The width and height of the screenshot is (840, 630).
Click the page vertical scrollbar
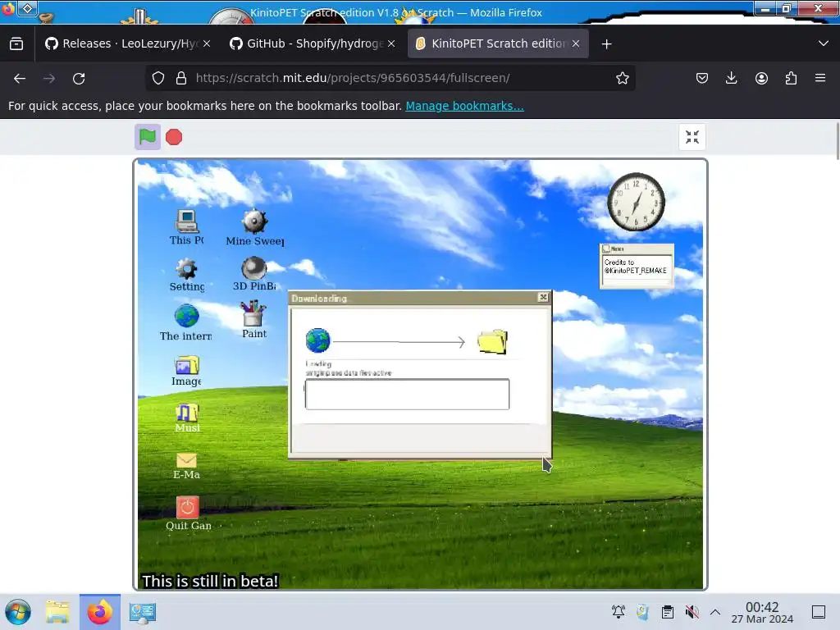click(837, 140)
